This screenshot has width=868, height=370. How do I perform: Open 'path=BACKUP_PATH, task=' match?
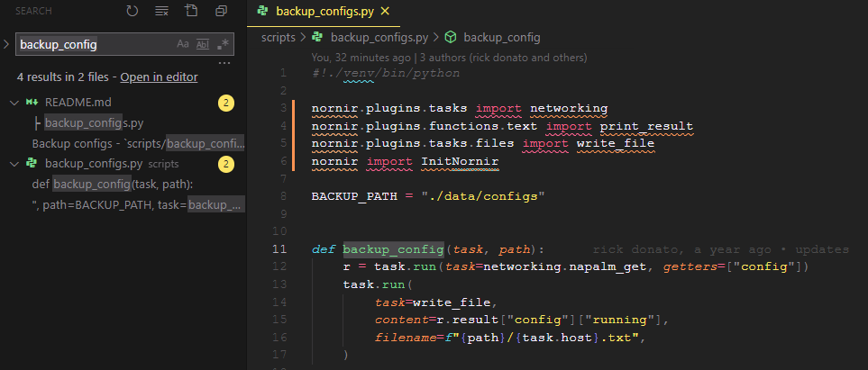pyautogui.click(x=139, y=205)
